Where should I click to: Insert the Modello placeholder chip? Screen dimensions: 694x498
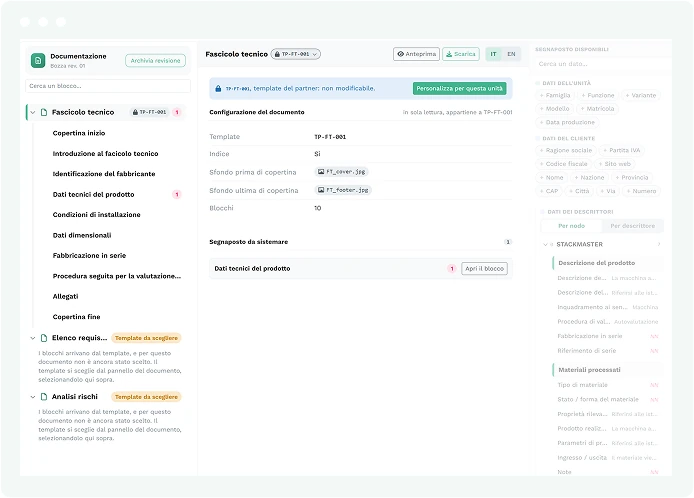click(x=554, y=108)
